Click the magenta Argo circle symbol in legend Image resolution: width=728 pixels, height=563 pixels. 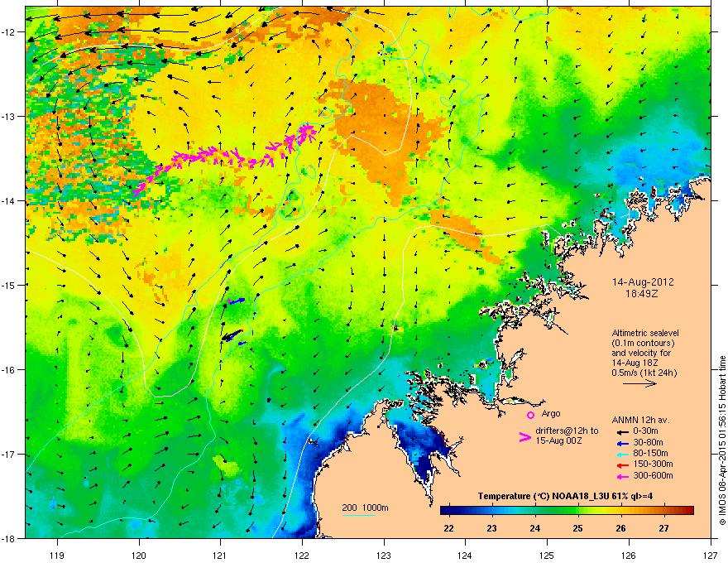530,415
